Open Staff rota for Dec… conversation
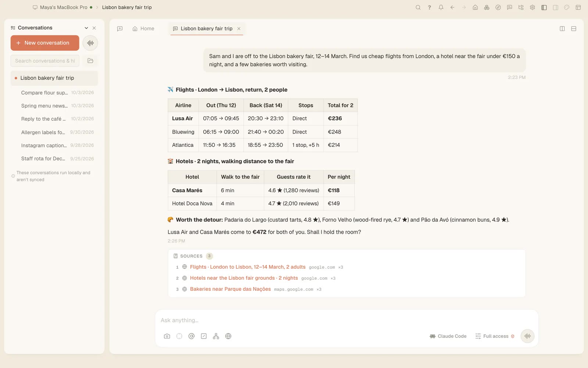 [54, 159]
